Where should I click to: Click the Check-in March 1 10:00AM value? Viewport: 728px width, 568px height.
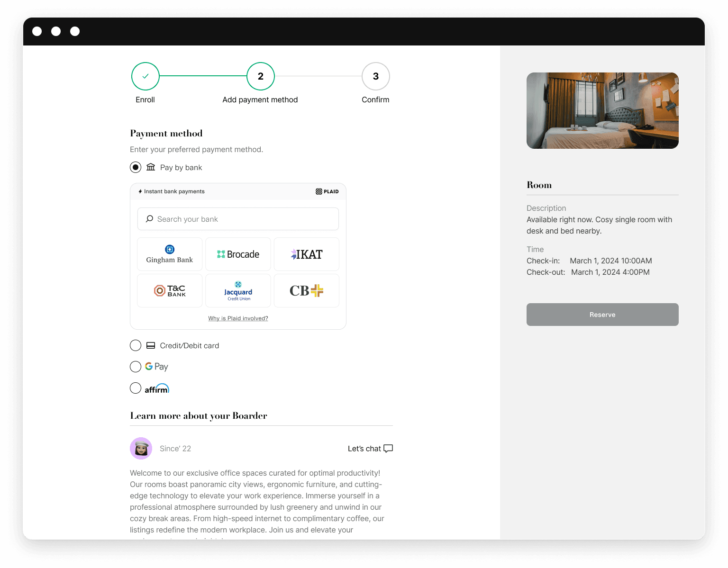click(x=611, y=261)
